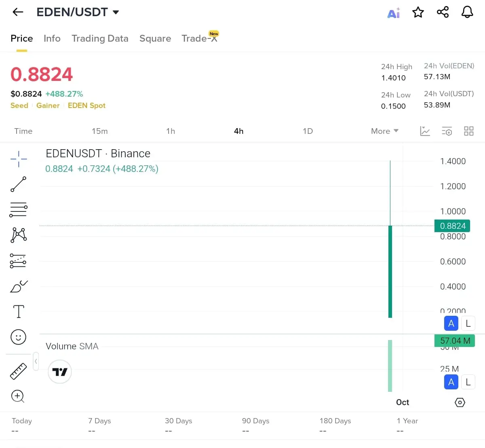The height and width of the screenshot is (448, 485).
Task: Open chart indicators icon beside More
Action: 425,131
